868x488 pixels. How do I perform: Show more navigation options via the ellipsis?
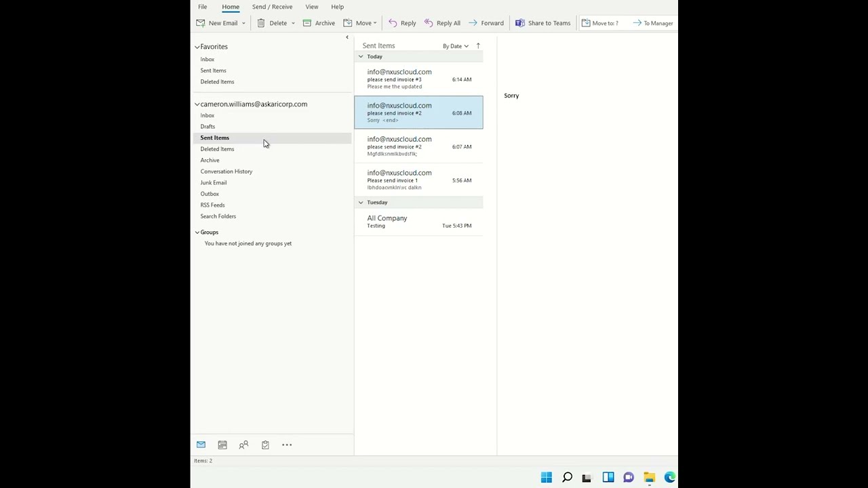(287, 445)
